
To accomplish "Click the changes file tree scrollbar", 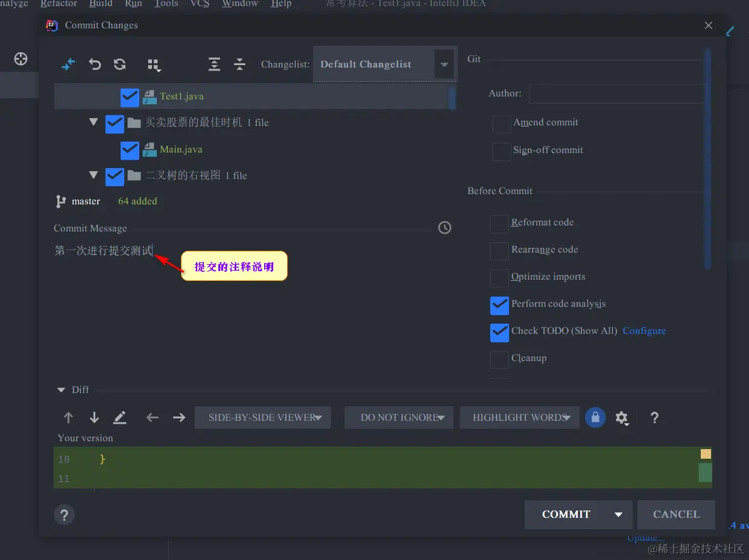I will (452, 98).
